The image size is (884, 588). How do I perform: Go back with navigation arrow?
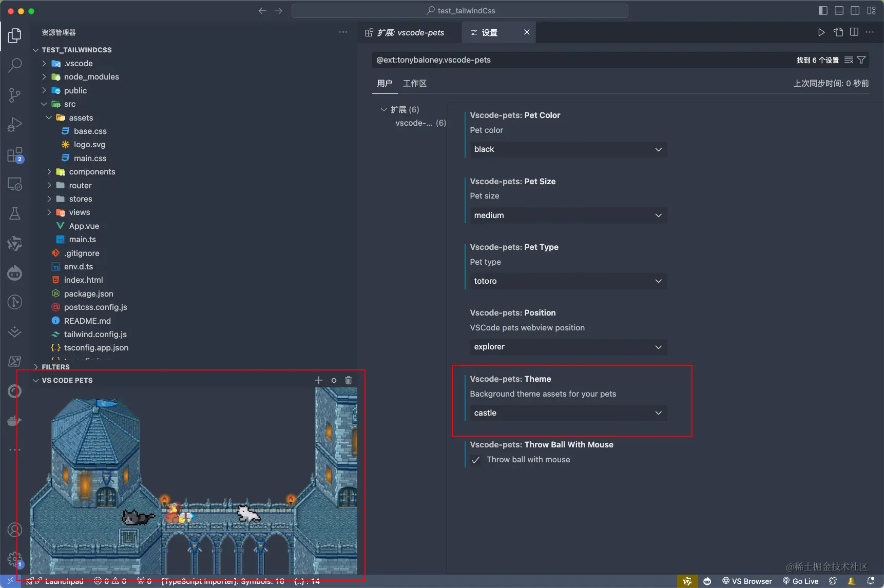coord(262,11)
